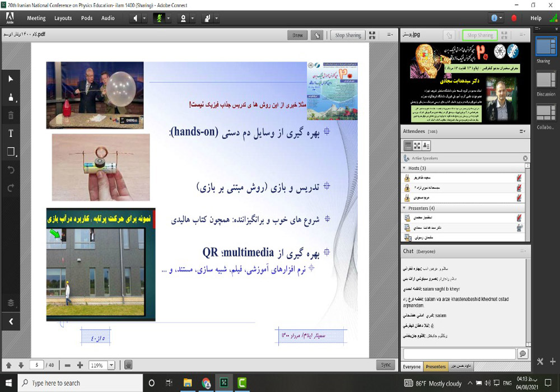Make the PDF share pod full screen
The image size is (560, 392).
[372, 35]
